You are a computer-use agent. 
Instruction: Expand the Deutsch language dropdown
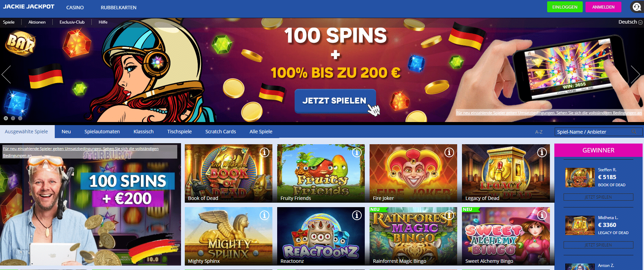(x=630, y=22)
